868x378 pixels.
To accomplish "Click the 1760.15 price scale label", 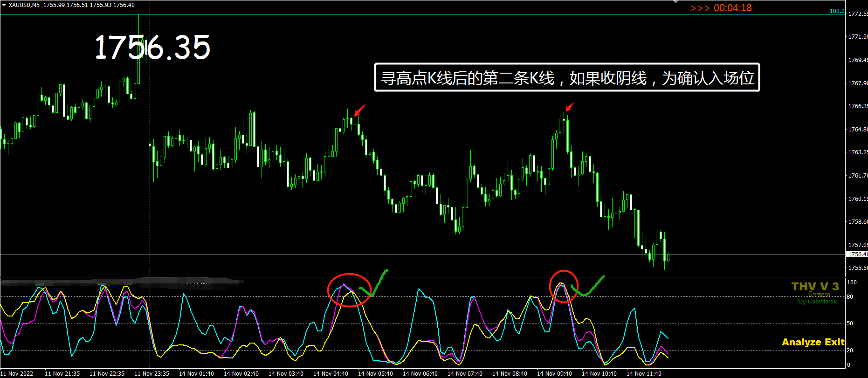I will (858, 199).
